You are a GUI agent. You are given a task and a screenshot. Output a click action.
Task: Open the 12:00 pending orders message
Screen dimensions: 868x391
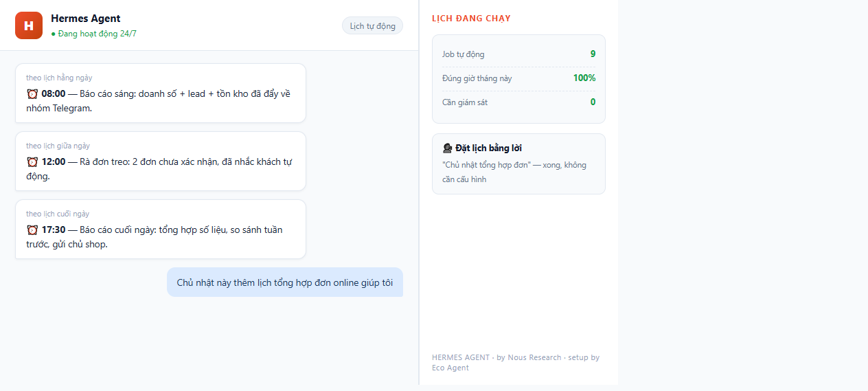click(x=161, y=161)
